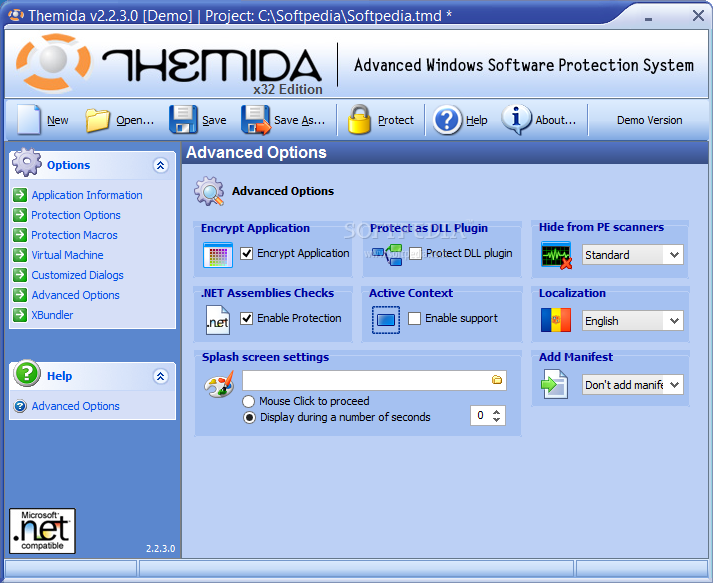Click the Add Manifest document arrow icon

pos(554,384)
